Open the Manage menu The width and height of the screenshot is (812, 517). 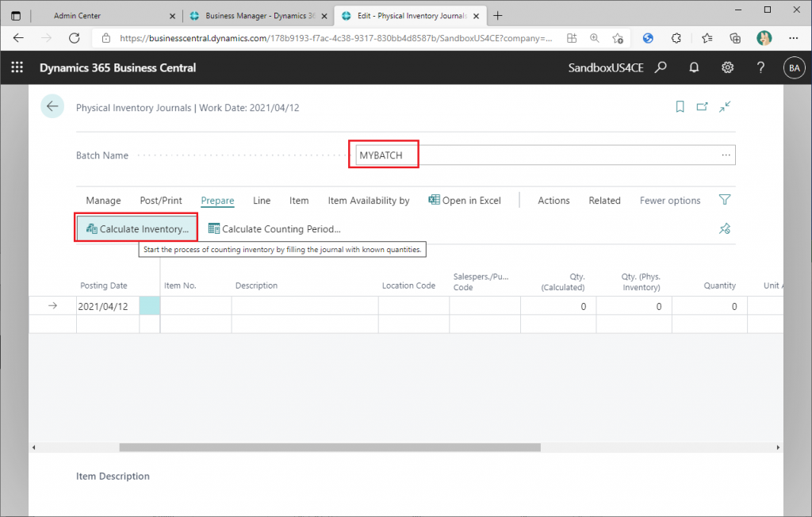(104, 201)
